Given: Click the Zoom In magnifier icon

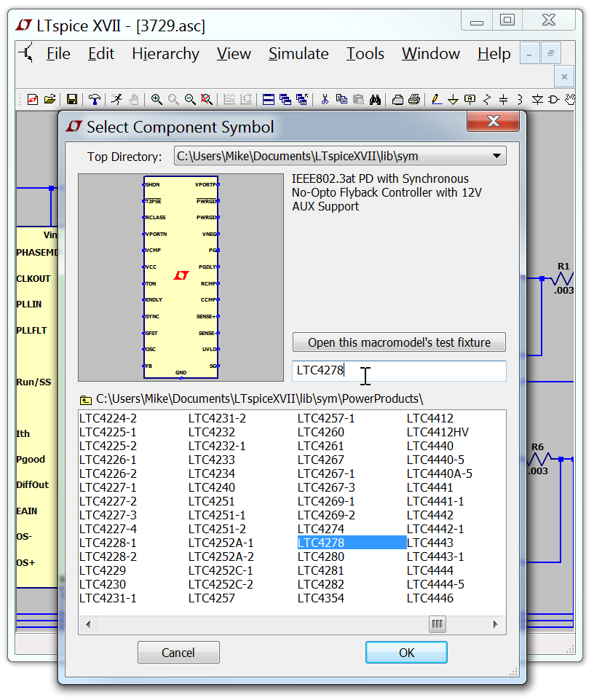Looking at the screenshot, I should pyautogui.click(x=157, y=99).
